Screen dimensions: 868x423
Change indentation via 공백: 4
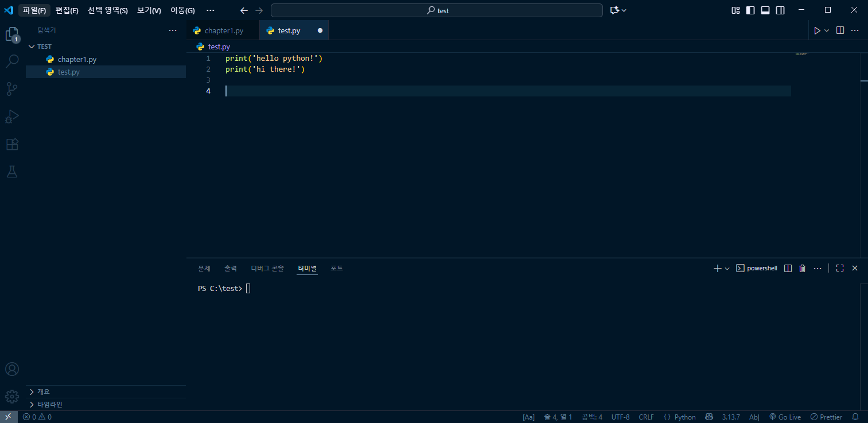click(591, 417)
